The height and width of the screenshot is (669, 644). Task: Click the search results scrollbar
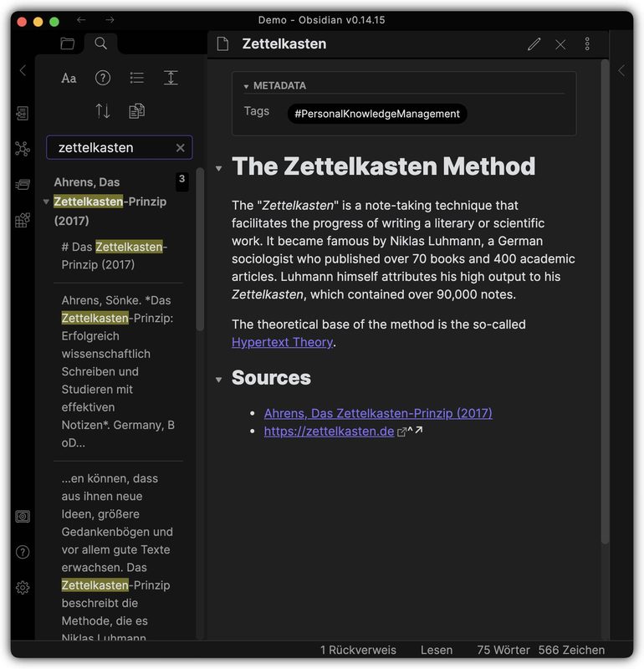[200, 249]
